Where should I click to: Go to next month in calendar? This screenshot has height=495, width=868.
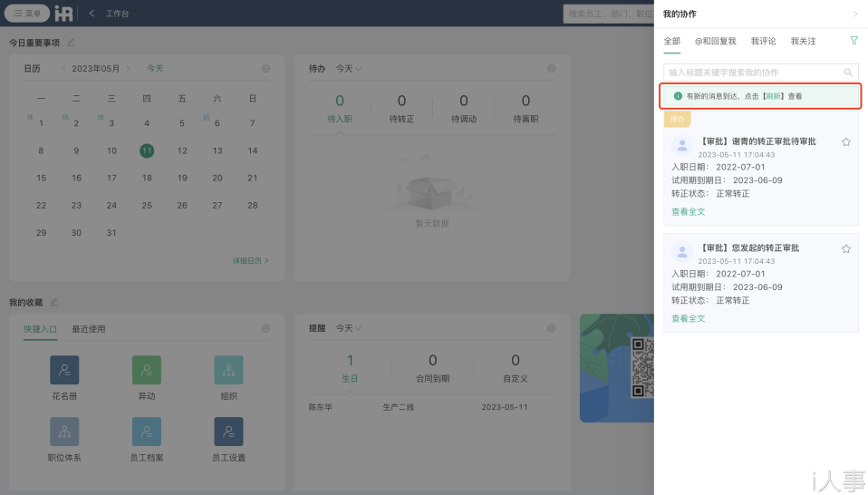pos(129,69)
